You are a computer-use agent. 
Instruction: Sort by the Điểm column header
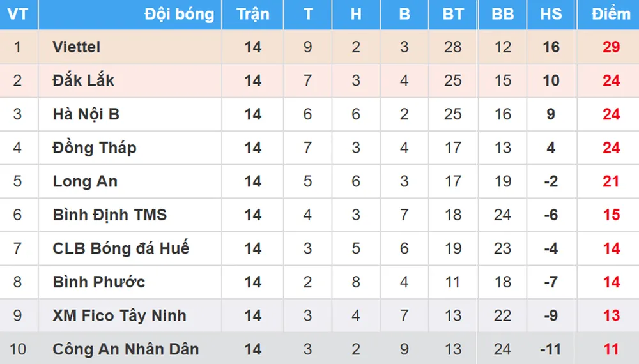(611, 14)
